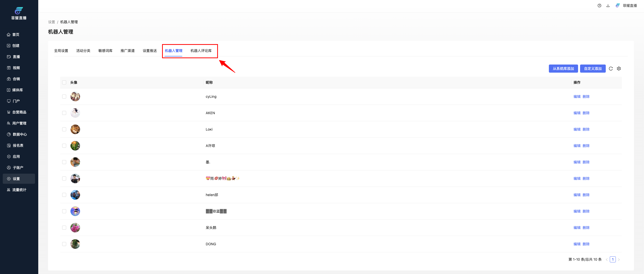
Task: Expand the 自营商品 sidebar submenu
Action: click(x=19, y=112)
